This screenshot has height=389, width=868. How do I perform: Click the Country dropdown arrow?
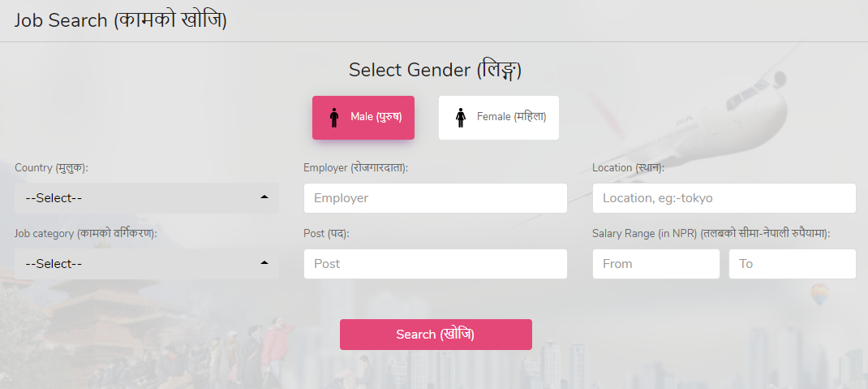pos(264,197)
